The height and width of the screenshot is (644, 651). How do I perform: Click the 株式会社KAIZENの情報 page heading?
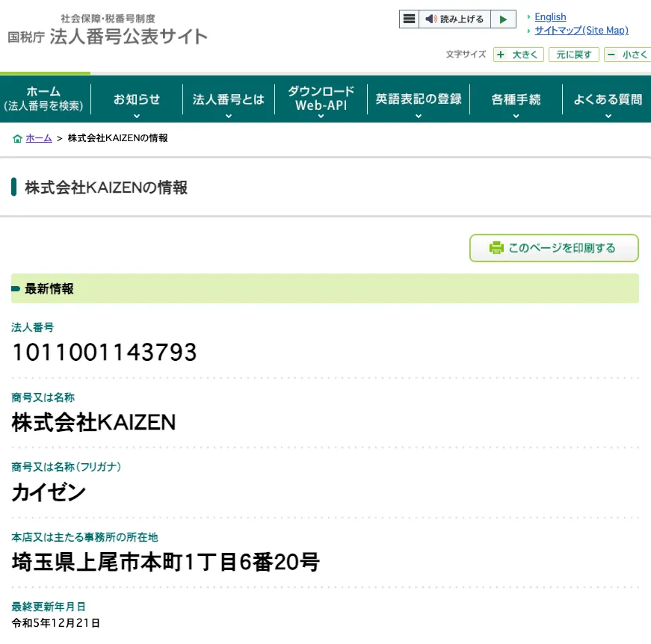[106, 187]
